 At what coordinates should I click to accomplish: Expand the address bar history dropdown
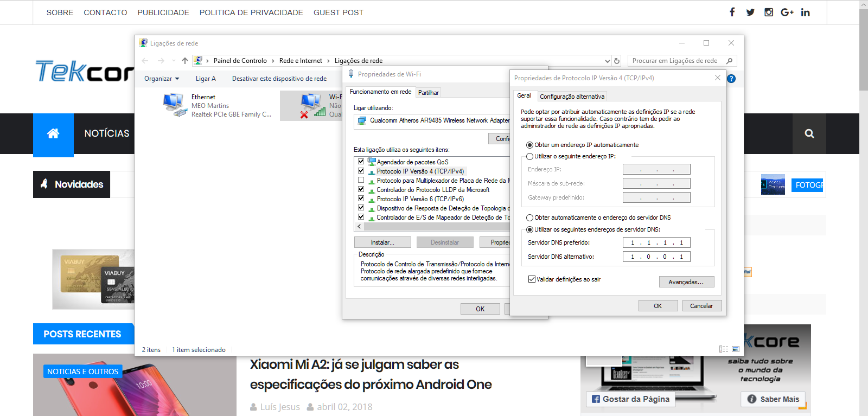point(607,61)
